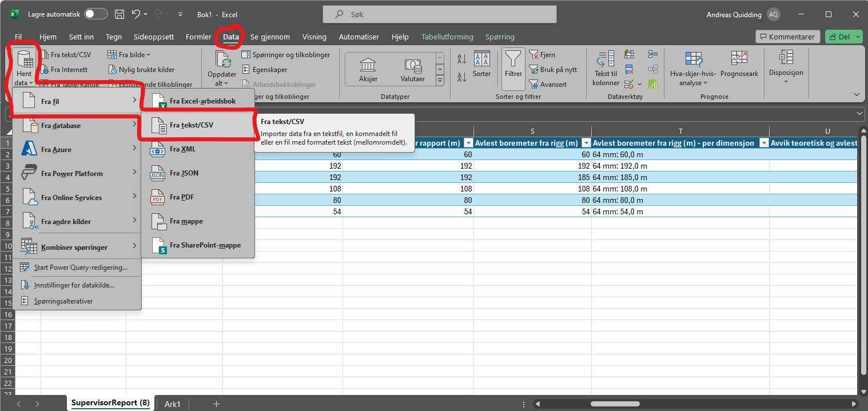Viewport: 868px width, 411px height.
Task: Click the Save disk icon in title bar
Action: (120, 14)
